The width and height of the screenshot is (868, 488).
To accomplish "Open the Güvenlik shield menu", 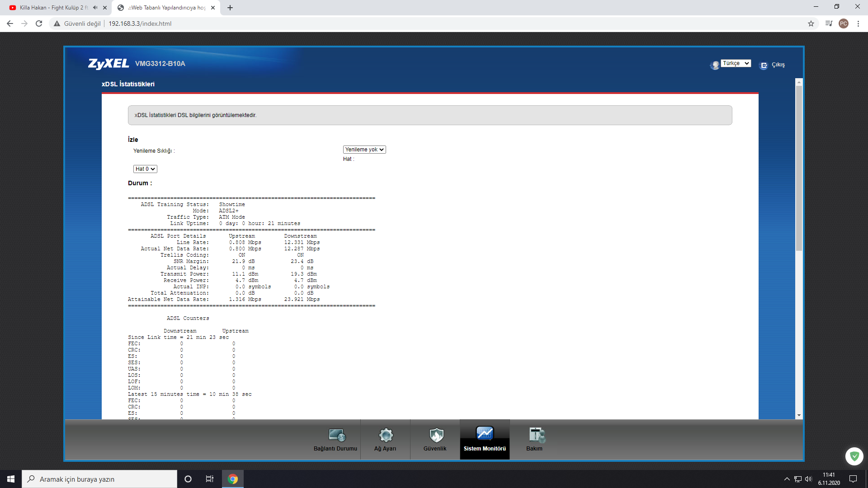I will (435, 435).
